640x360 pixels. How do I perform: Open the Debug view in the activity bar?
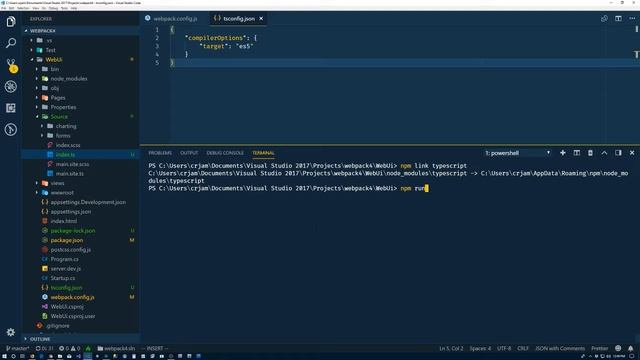point(11,86)
